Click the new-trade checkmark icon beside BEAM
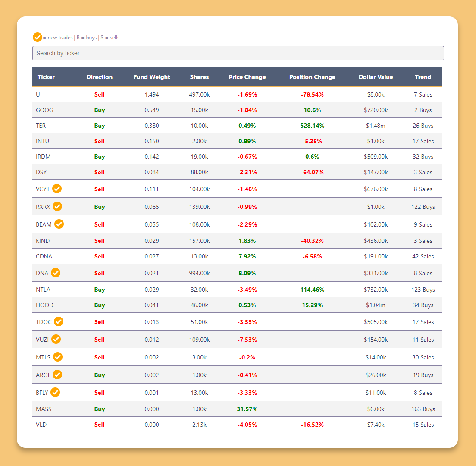The image size is (476, 466). tap(59, 224)
